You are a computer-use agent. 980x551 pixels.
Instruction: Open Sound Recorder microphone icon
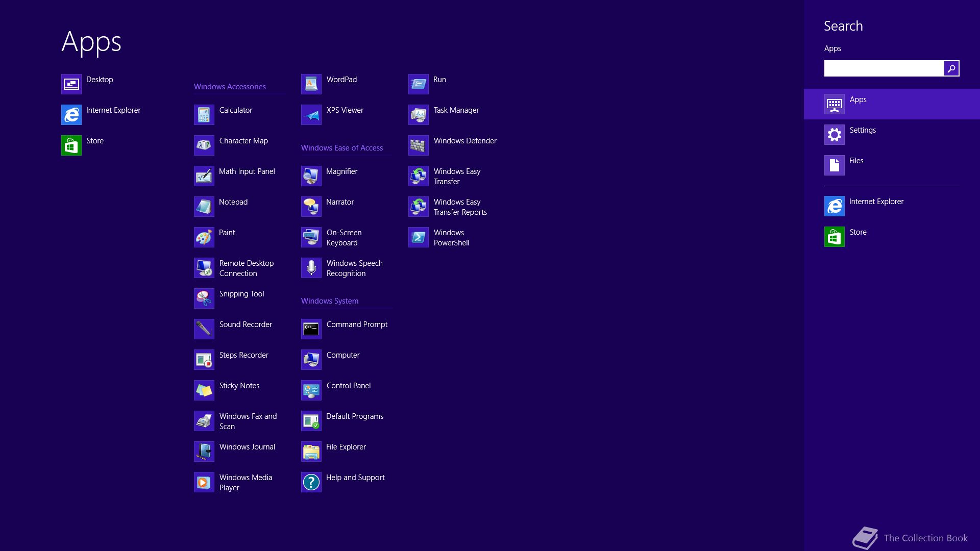tap(204, 329)
